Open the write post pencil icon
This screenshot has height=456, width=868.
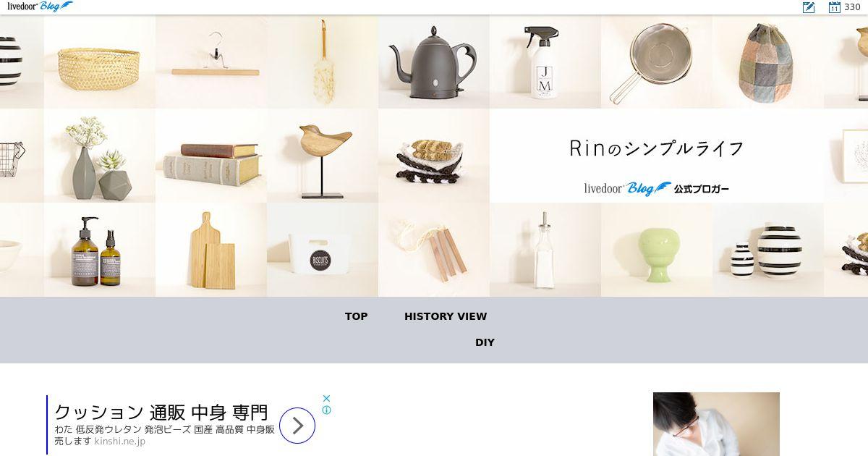[809, 7]
